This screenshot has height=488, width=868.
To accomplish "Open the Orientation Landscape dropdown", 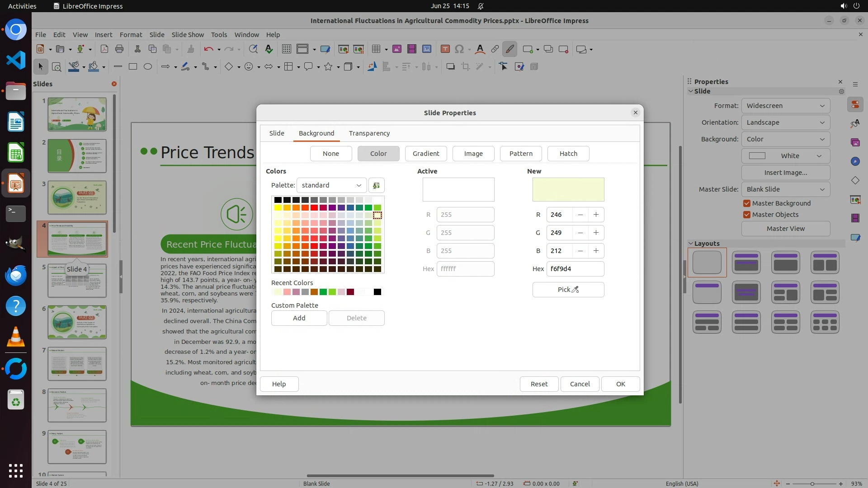I will click(x=785, y=122).
